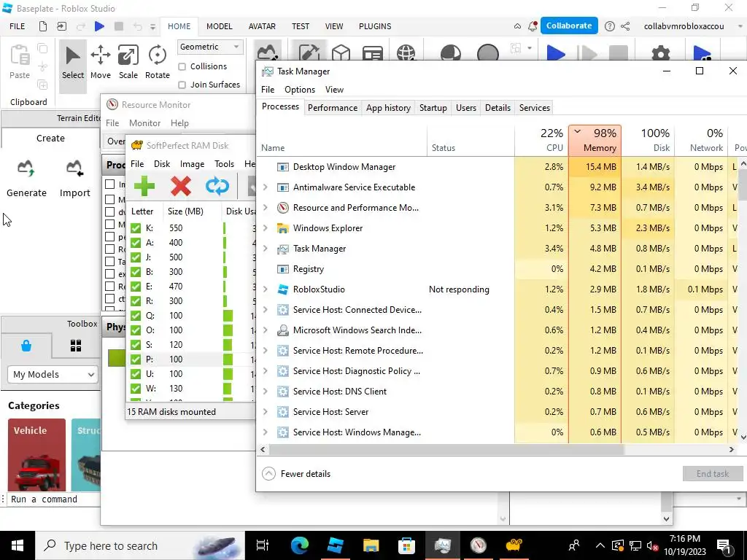Open Microsoft Store from taskbar
The width and height of the screenshot is (747, 560).
(x=406, y=545)
